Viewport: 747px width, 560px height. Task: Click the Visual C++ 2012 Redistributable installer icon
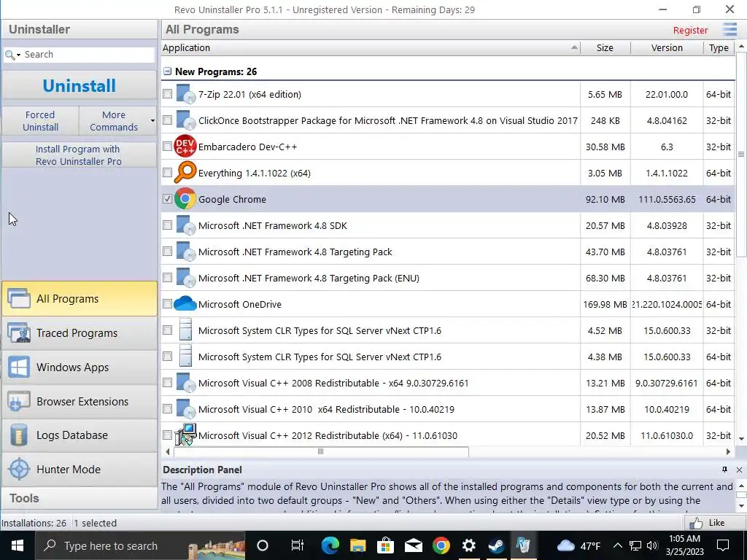[186, 435]
